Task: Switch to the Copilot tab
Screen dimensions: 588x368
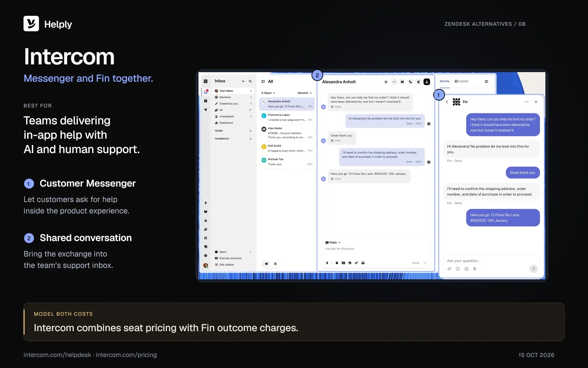Action: pyautogui.click(x=462, y=81)
